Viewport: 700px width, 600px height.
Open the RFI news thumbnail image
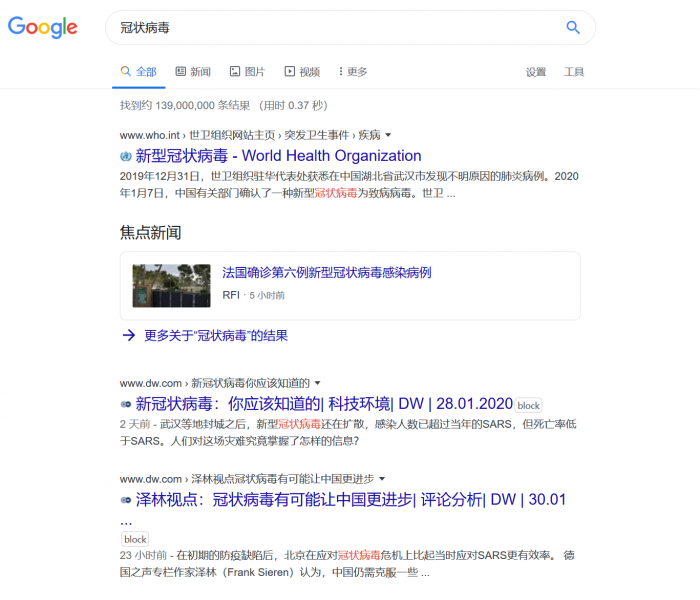171,286
